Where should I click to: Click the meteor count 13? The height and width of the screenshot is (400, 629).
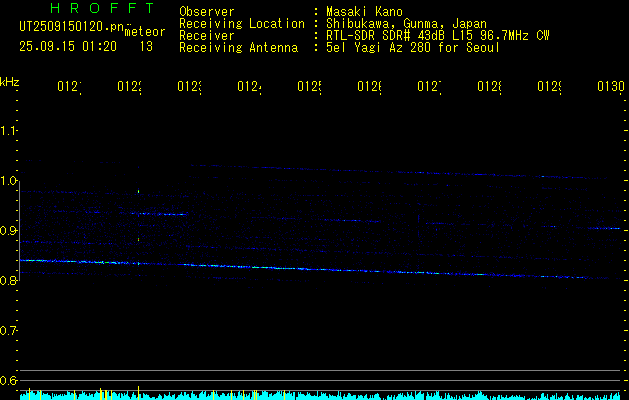pos(146,47)
